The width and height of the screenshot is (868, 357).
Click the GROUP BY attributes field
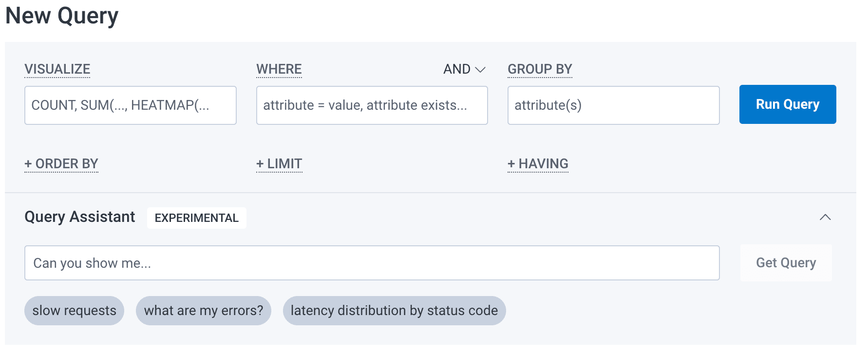coord(613,105)
